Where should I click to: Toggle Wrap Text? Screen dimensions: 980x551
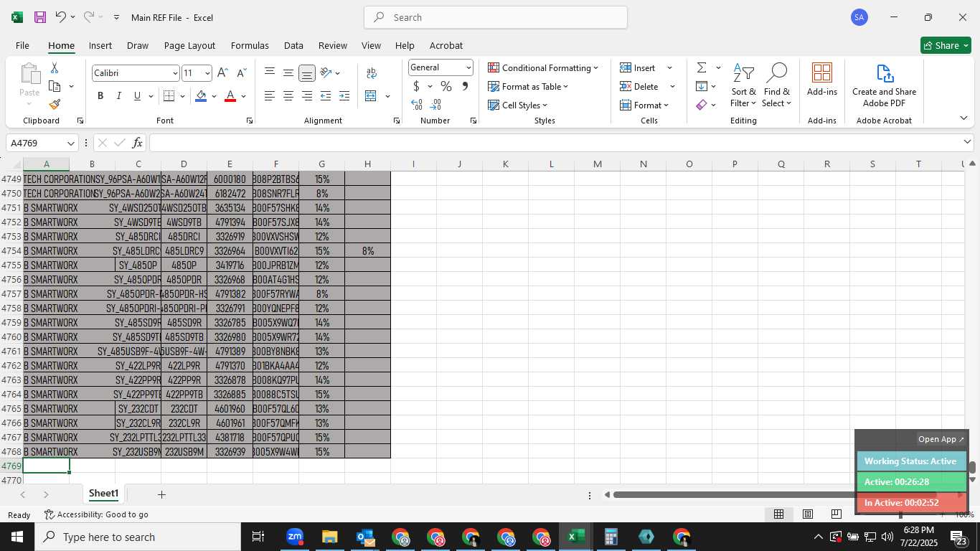tap(372, 72)
